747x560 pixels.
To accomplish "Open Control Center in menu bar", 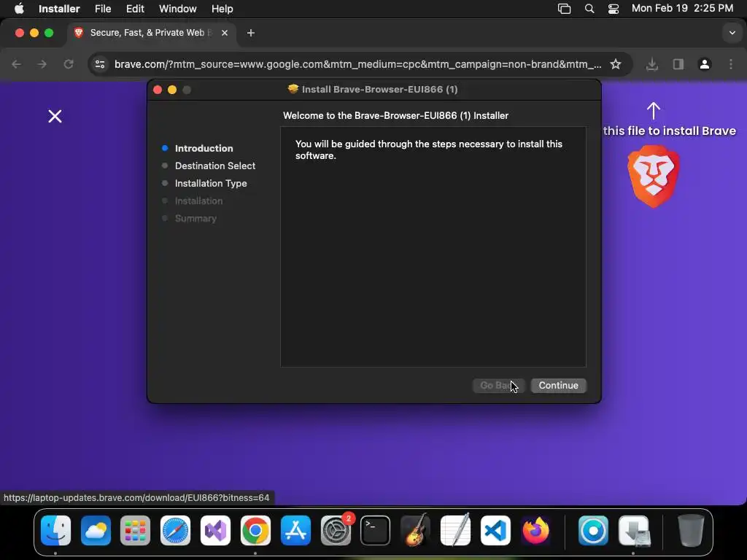I will 613,9.
